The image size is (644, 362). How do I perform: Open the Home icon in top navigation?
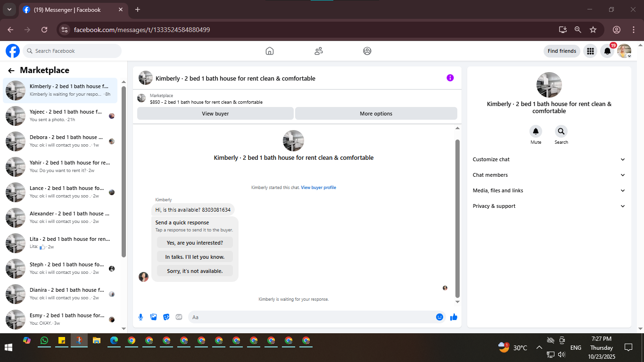[270, 51]
